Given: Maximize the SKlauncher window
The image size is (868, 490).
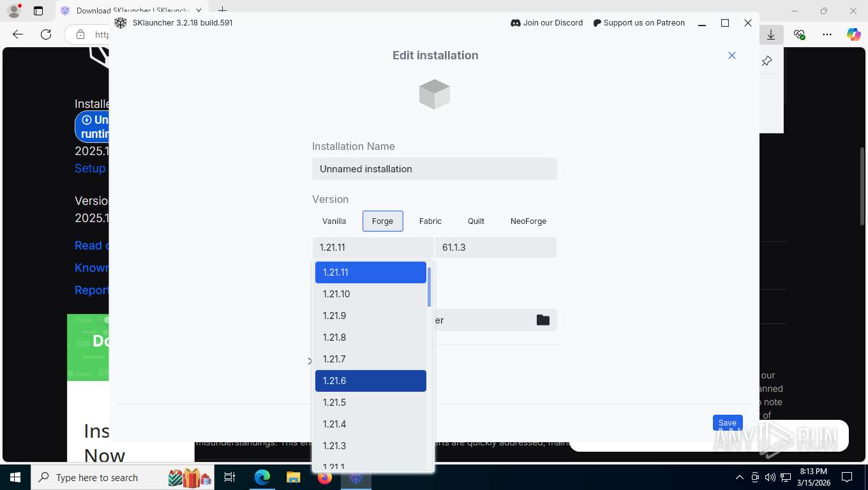Looking at the screenshot, I should [725, 23].
